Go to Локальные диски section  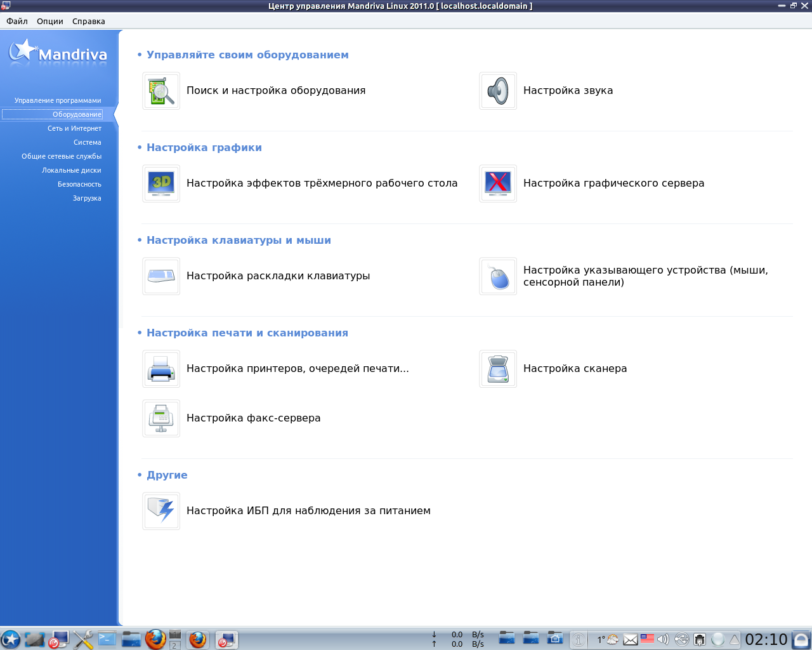pyautogui.click(x=72, y=170)
